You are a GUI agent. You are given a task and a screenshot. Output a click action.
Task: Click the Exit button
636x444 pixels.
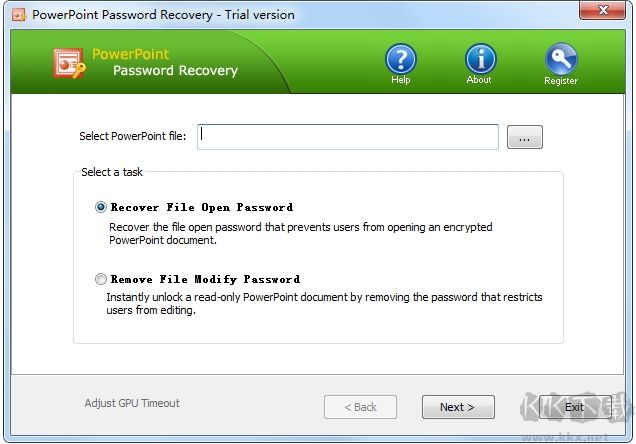tap(574, 407)
